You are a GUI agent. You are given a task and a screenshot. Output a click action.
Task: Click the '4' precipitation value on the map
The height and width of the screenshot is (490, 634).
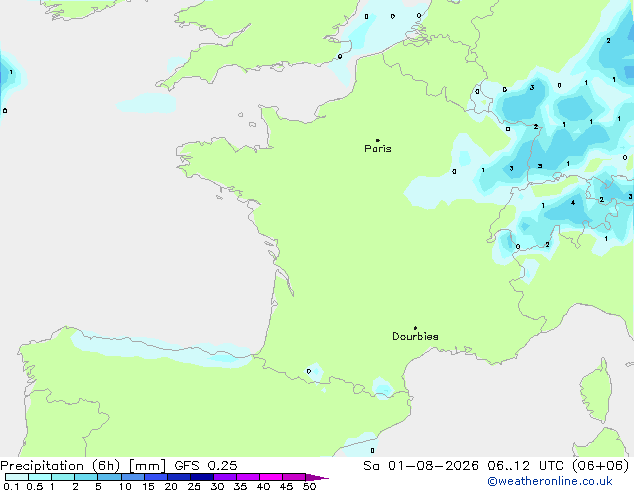[573, 203]
